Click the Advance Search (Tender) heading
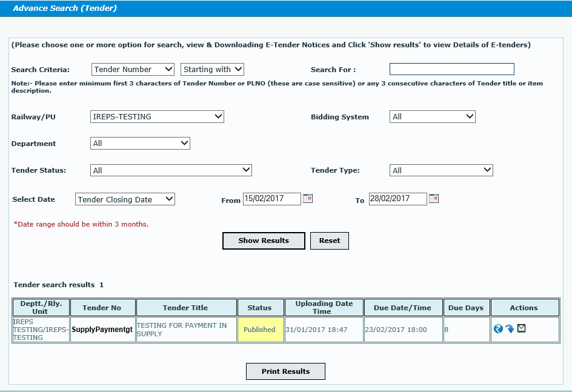Viewport: 572px width, 392px height. [x=65, y=8]
